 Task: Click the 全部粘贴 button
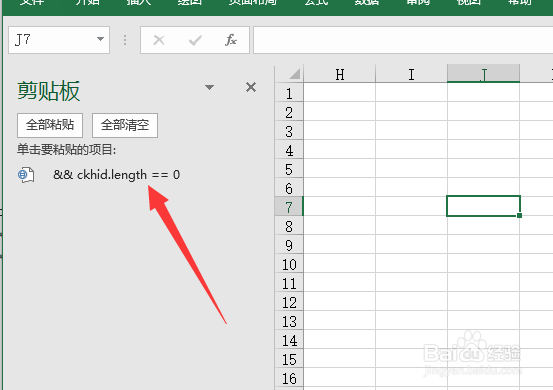[x=50, y=125]
